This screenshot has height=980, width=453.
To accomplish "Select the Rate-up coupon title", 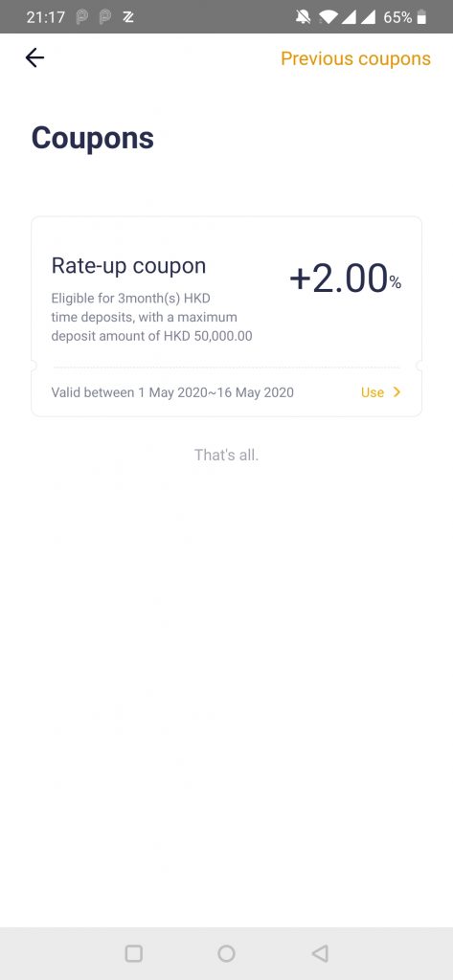I will pyautogui.click(x=128, y=266).
